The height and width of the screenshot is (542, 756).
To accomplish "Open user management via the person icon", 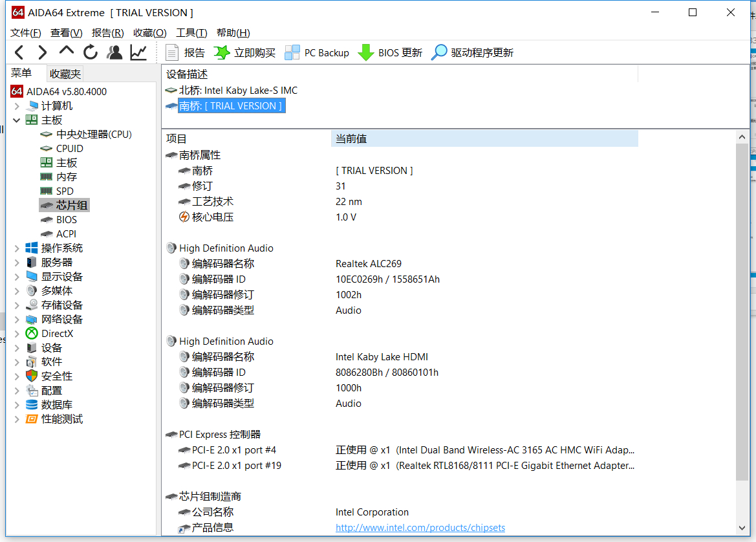I will 114,52.
